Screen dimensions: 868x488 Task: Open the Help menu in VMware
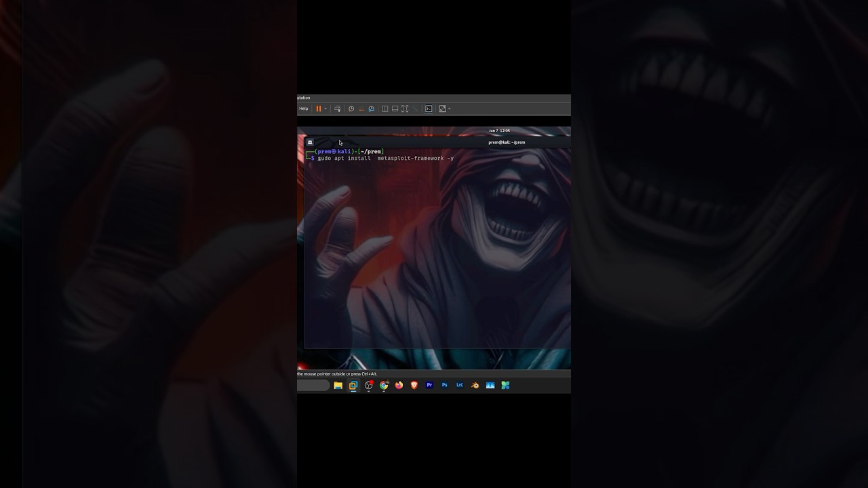point(304,108)
